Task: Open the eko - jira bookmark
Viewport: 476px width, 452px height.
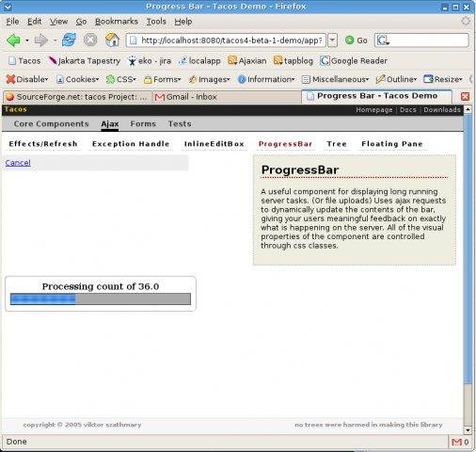Action: 150,60
